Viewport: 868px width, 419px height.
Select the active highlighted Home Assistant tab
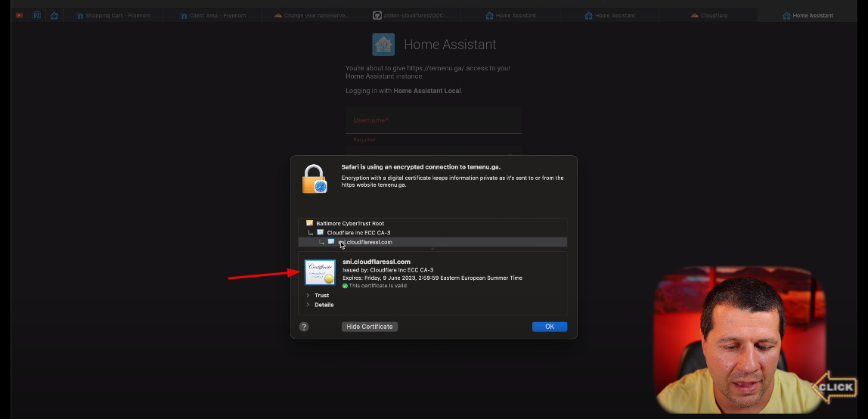pos(808,15)
